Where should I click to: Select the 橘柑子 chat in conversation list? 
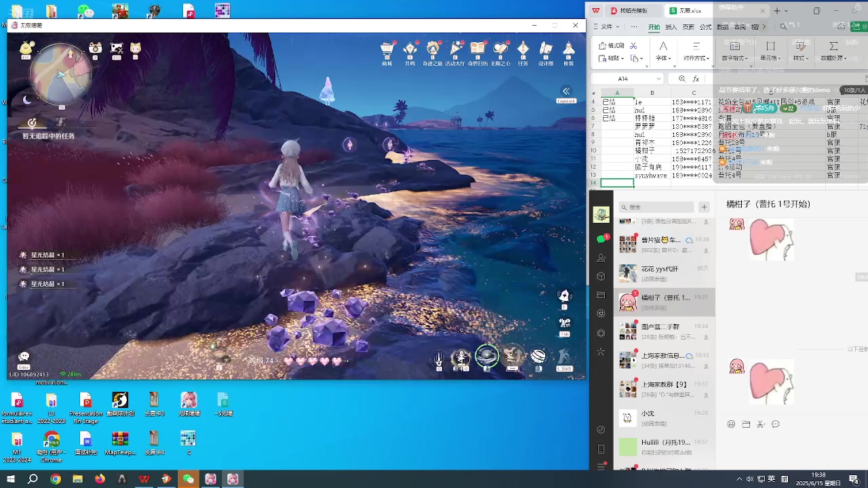click(x=664, y=302)
